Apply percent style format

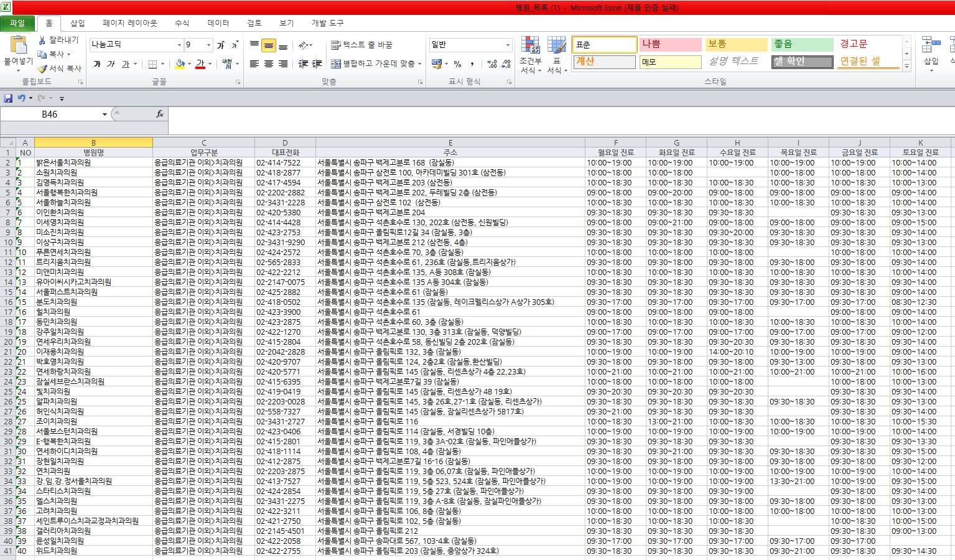click(x=457, y=63)
